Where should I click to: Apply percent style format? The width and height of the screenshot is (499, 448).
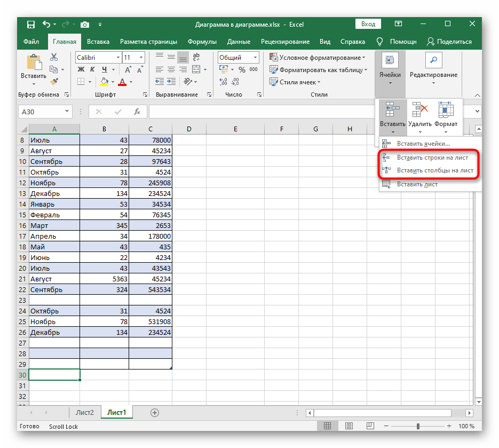[242, 69]
